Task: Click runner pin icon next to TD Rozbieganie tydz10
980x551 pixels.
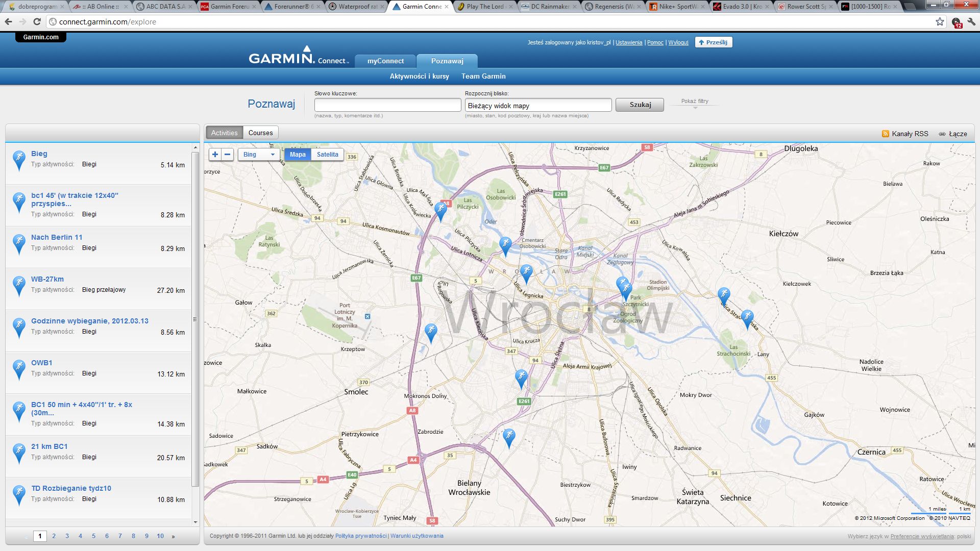Action: coord(19,495)
